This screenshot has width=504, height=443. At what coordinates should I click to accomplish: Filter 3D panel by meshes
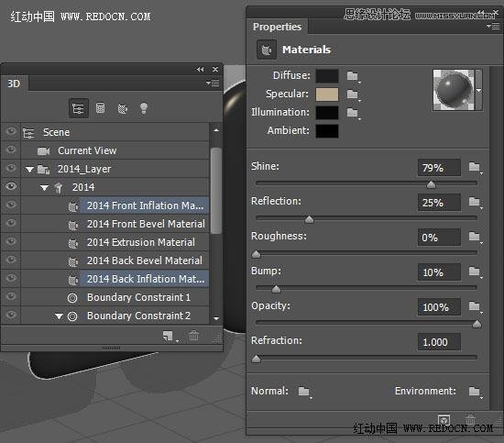(100, 108)
